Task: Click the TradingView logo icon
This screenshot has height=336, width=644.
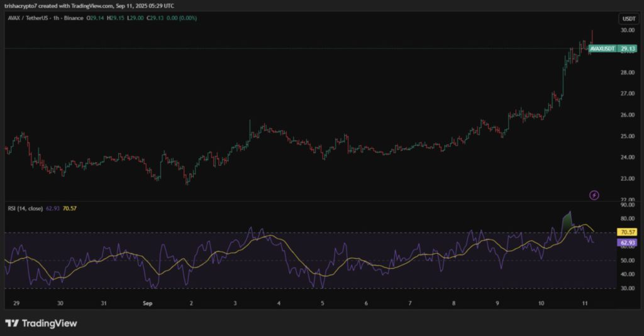Action: [x=11, y=323]
